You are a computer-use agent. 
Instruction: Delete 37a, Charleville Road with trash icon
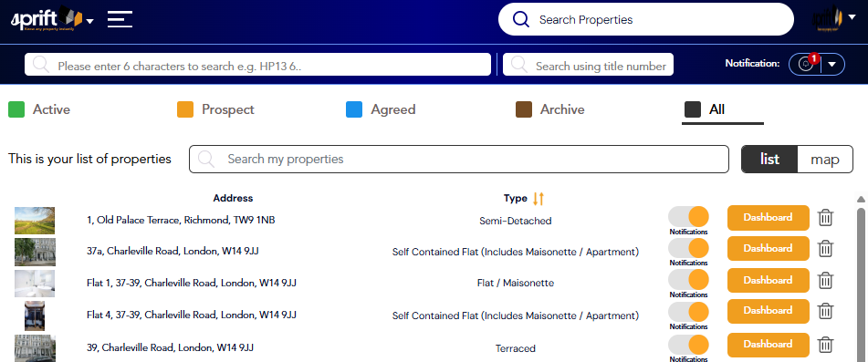pos(825,248)
